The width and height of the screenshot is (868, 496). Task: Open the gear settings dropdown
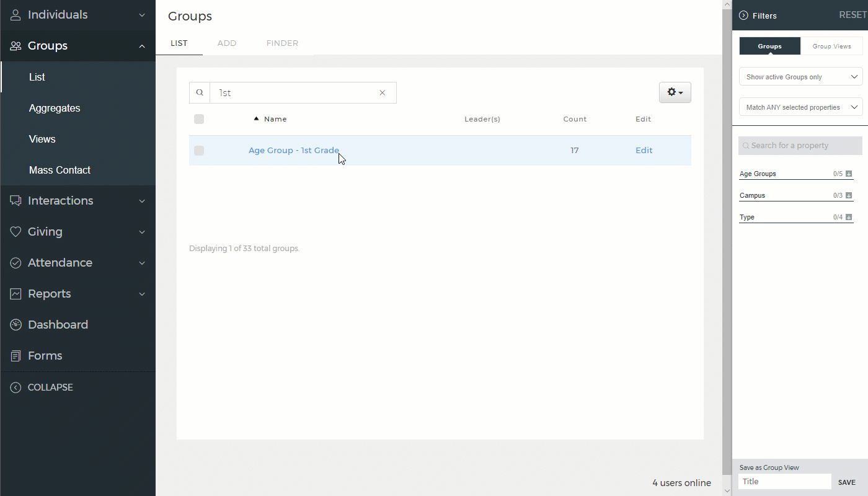coord(675,92)
